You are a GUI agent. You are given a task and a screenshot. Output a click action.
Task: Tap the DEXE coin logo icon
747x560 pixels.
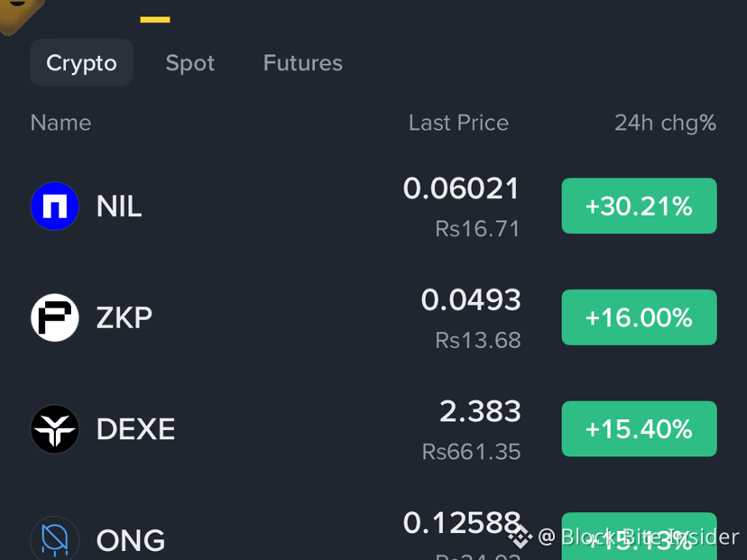pos(55,429)
